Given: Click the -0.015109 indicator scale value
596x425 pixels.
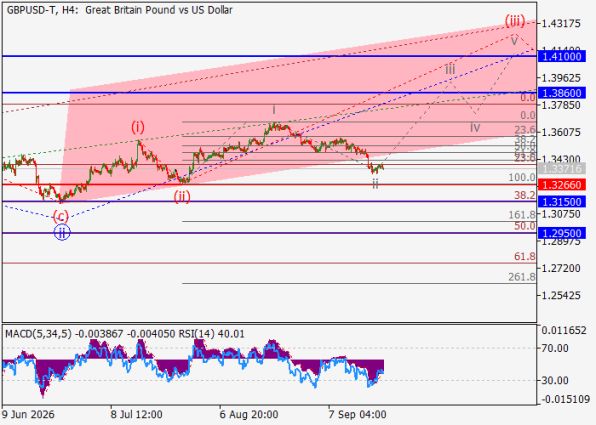Looking at the screenshot, I should point(566,400).
